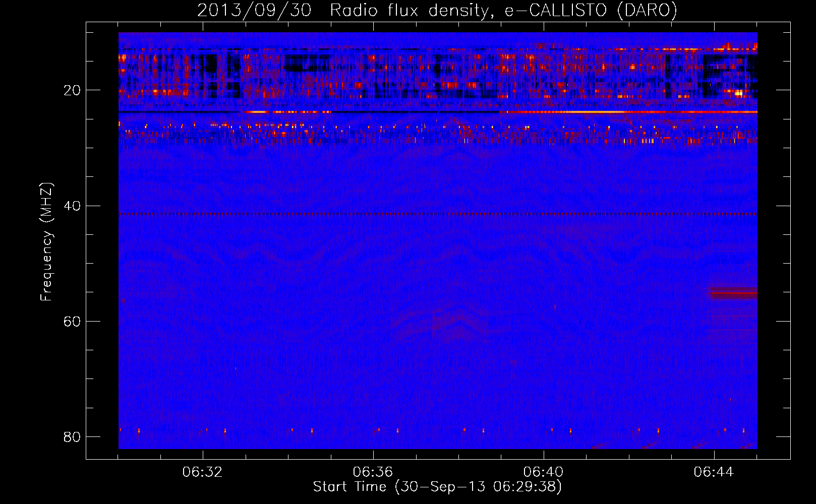
Task: Click the 40 frequency tick label
Action: coord(72,206)
